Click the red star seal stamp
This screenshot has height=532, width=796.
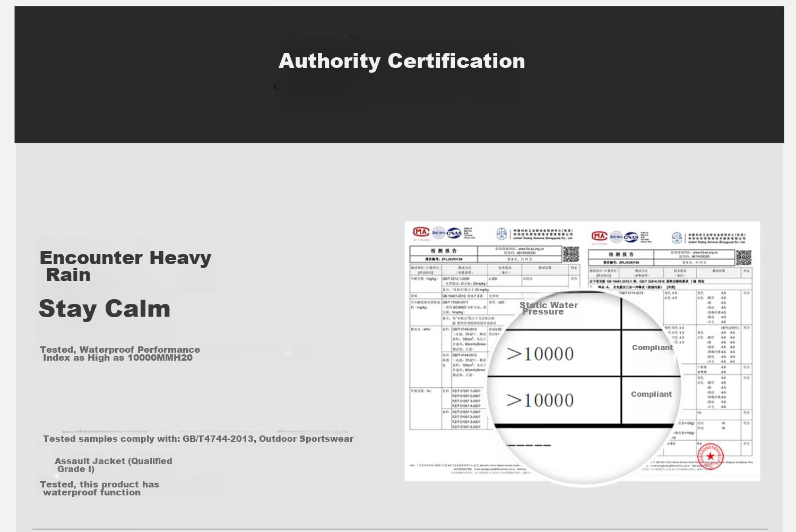pyautogui.click(x=710, y=457)
